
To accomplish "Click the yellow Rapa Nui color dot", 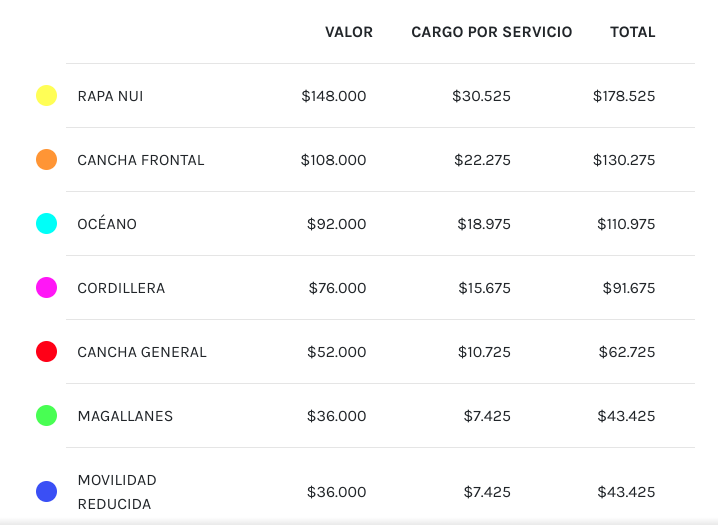I will click(x=46, y=96).
